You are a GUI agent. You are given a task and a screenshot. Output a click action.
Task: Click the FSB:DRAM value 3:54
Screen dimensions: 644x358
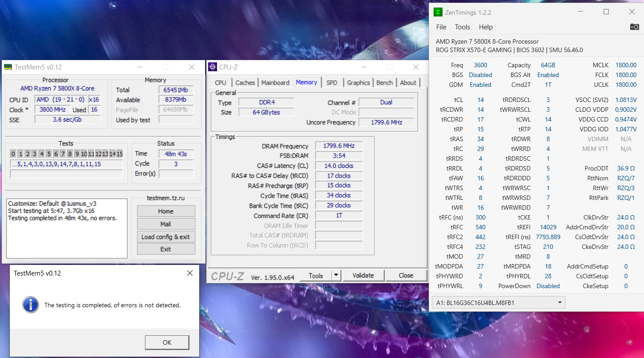coord(339,156)
